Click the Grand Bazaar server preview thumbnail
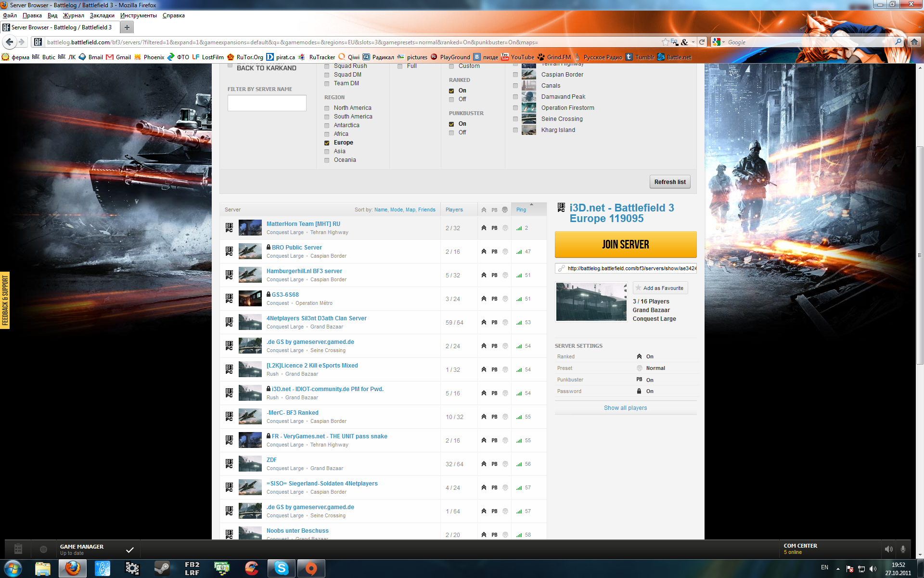The image size is (924, 578). coord(591,302)
